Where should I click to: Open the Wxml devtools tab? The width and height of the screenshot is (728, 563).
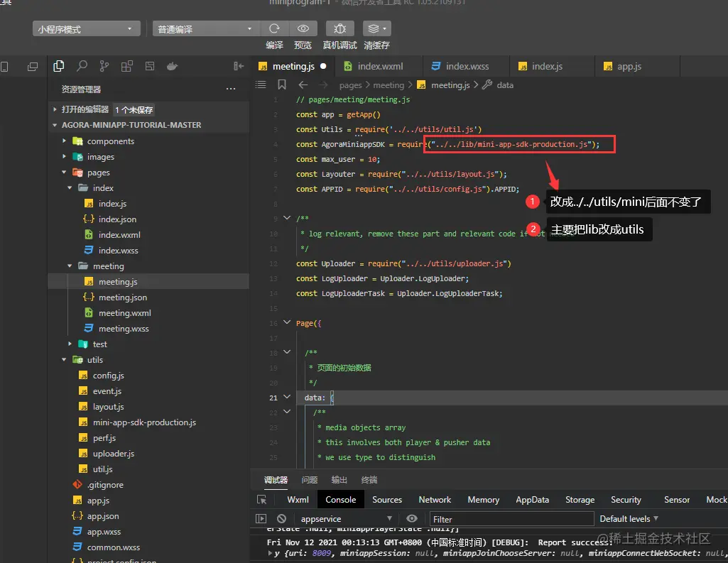(298, 499)
